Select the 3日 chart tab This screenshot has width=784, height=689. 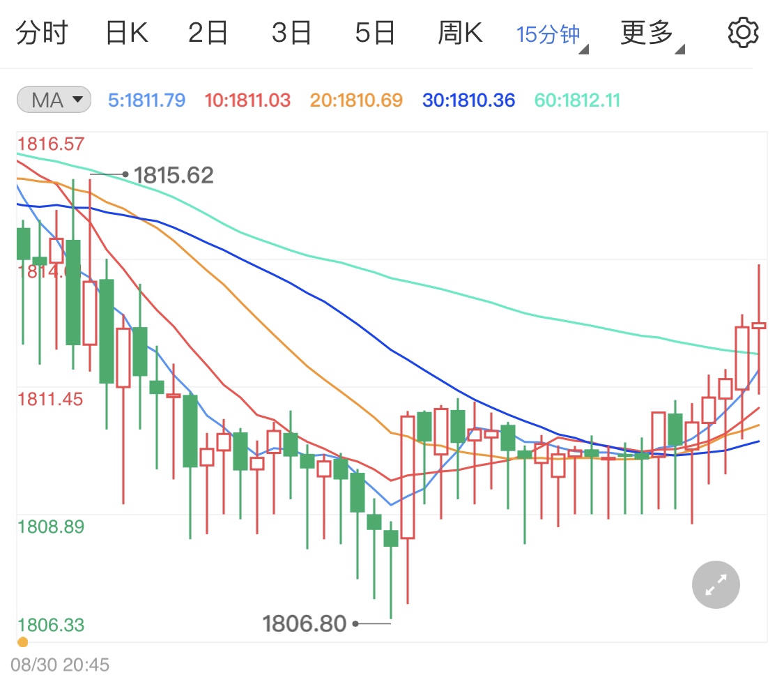(291, 33)
